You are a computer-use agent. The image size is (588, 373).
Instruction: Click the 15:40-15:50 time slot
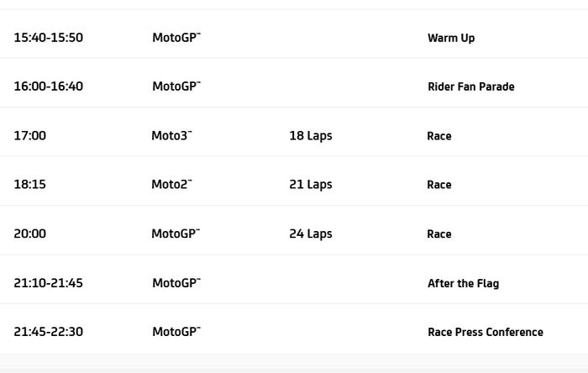pos(48,38)
